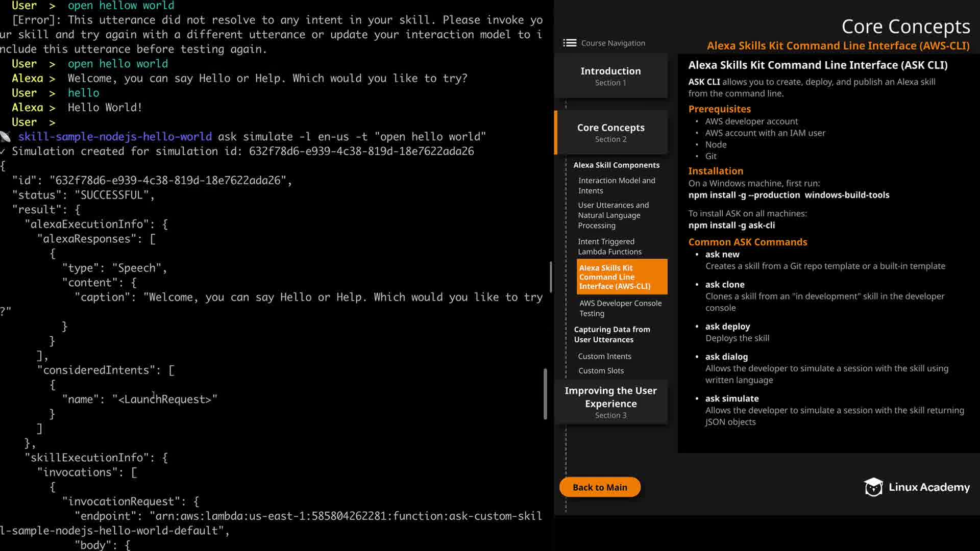
Task: Click the Alexa Skill Components heading
Action: 616,165
